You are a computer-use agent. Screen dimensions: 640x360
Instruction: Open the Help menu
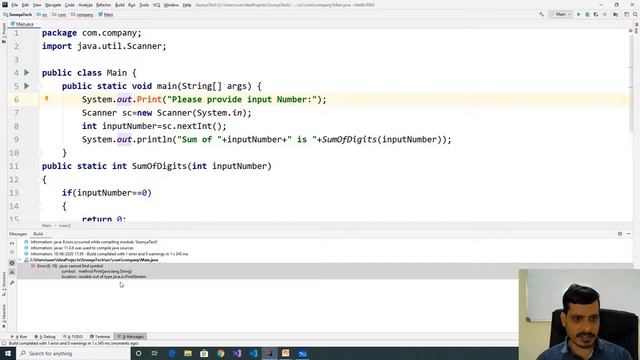pyautogui.click(x=187, y=5)
